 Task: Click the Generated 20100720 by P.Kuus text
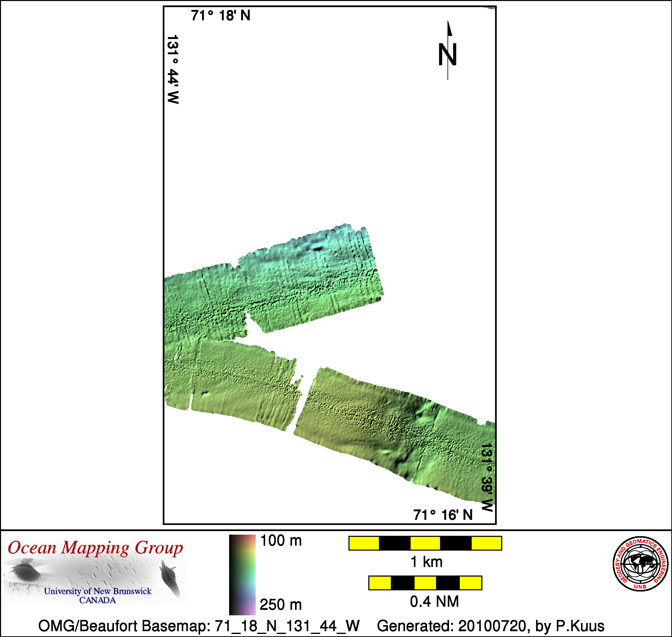[x=491, y=626]
